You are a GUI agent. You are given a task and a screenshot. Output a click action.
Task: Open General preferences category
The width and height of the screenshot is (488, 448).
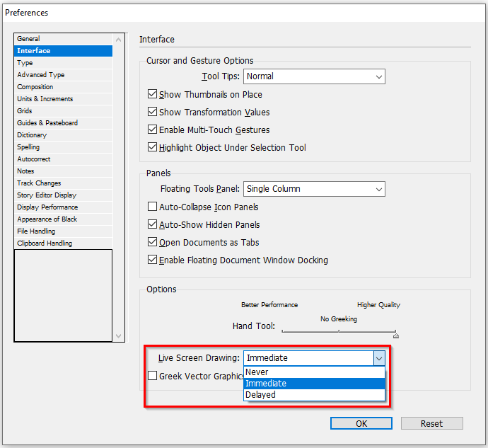[63, 39]
